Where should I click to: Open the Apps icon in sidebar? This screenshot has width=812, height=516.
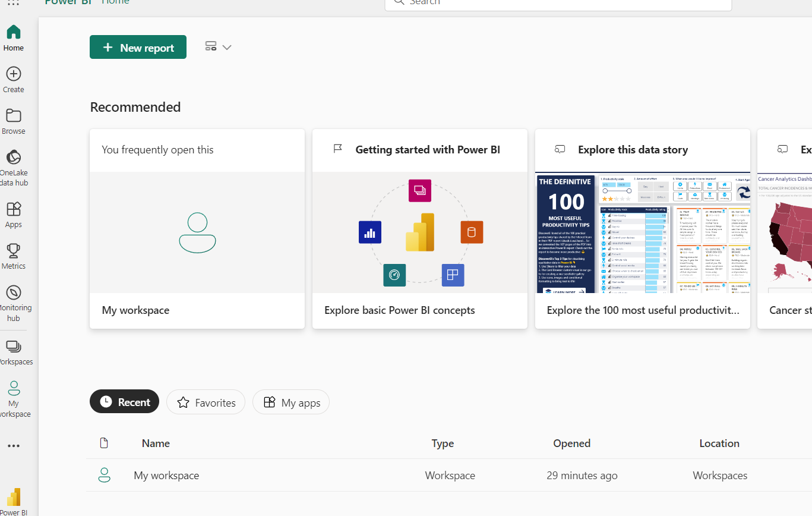(x=13, y=209)
